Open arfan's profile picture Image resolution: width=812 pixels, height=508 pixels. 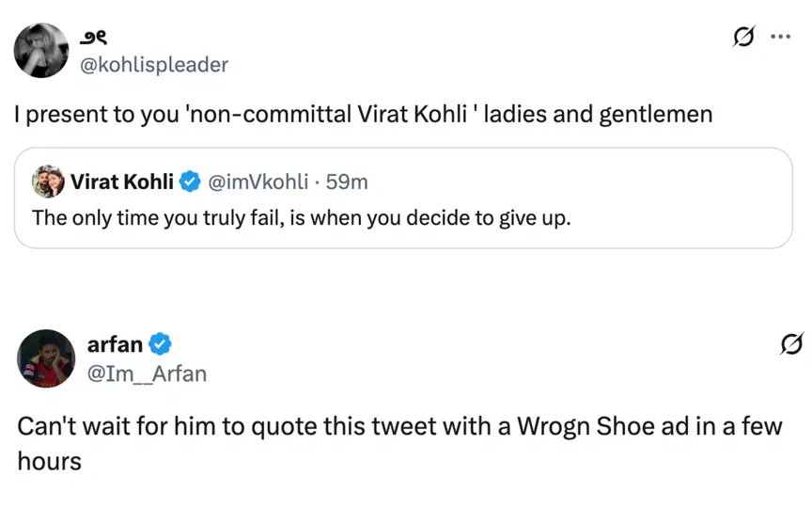(x=46, y=357)
